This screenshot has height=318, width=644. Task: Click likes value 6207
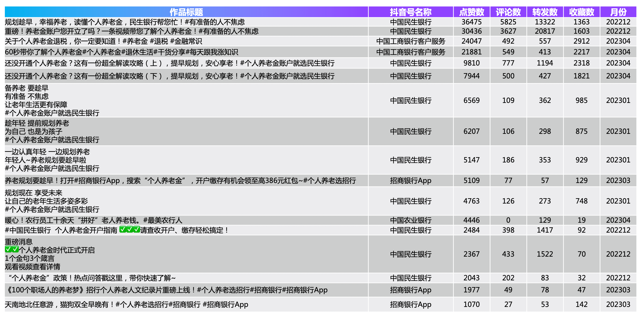pyautogui.click(x=471, y=131)
